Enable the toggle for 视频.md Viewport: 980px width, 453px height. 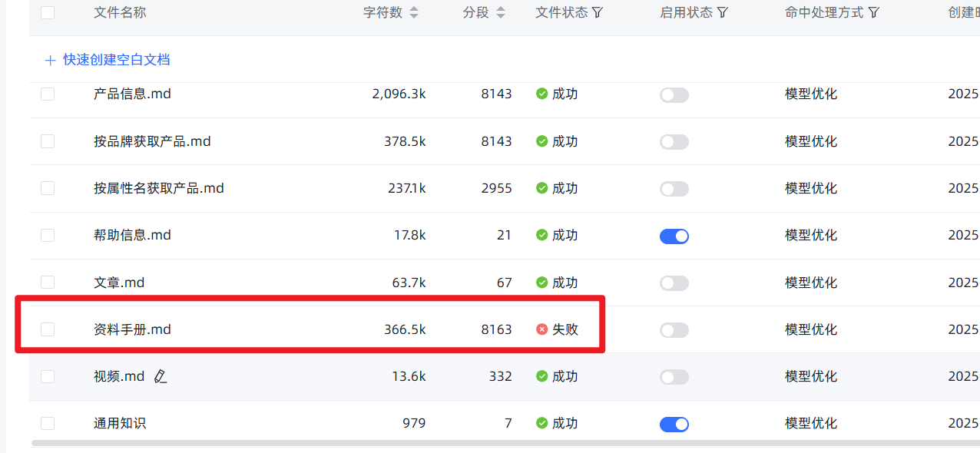pyautogui.click(x=674, y=377)
